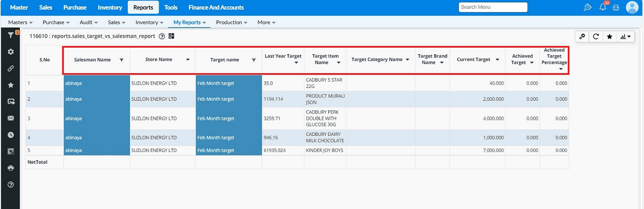Click the gear settings icon in the sidebar
Screen dimensions: 644x209
pyautogui.click(x=11, y=52)
